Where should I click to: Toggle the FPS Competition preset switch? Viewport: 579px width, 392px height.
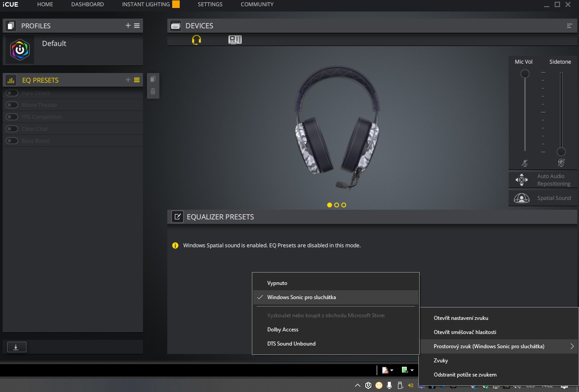pos(12,117)
